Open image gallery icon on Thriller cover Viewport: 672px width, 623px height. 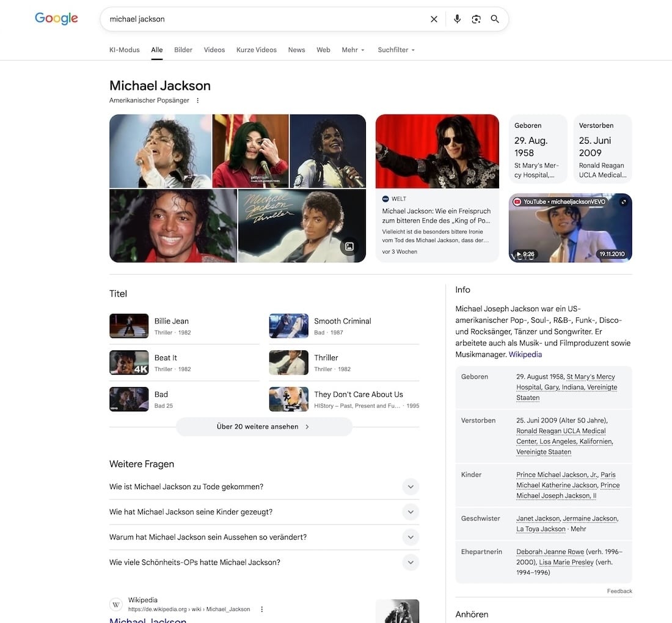349,246
